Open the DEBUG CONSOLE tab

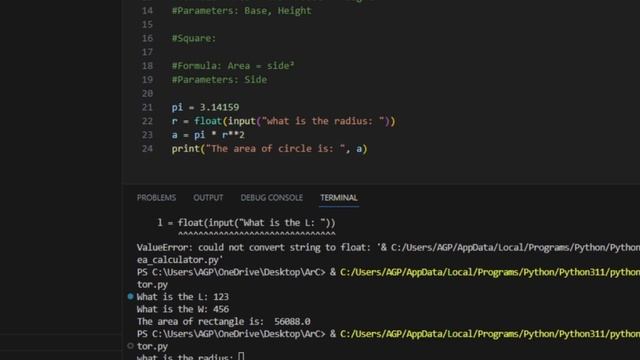[271, 198]
